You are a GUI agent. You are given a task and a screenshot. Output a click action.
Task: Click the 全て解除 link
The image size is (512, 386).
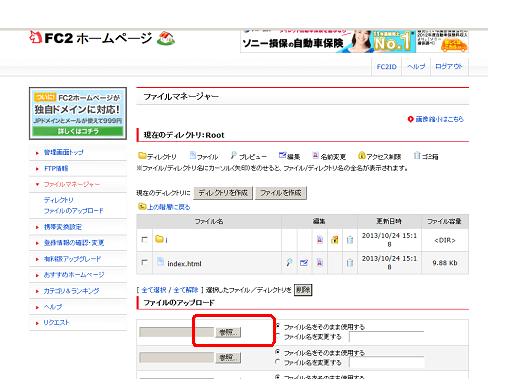[x=186, y=290]
